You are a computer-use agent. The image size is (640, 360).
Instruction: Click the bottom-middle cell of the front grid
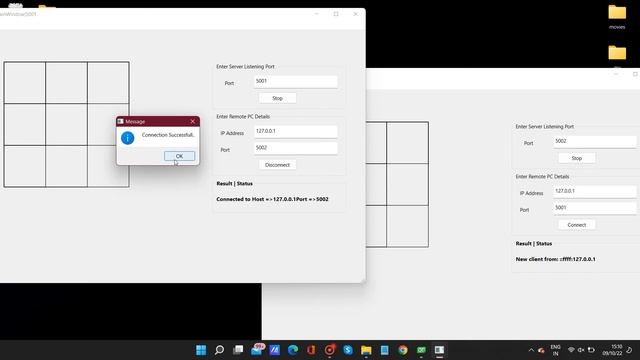click(x=67, y=166)
